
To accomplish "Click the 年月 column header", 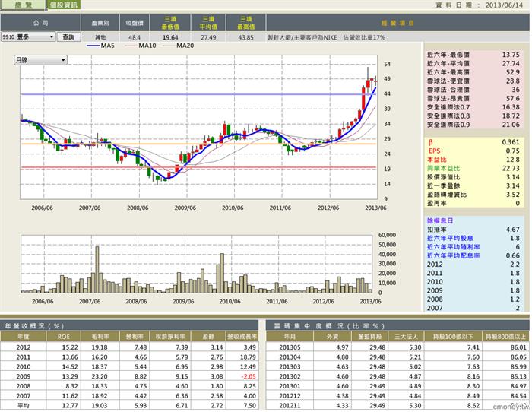I will tap(290, 336).
